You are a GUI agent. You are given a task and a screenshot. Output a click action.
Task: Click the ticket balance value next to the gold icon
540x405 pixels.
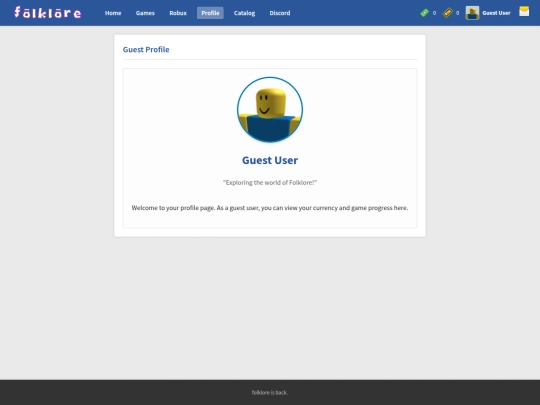coord(457,13)
